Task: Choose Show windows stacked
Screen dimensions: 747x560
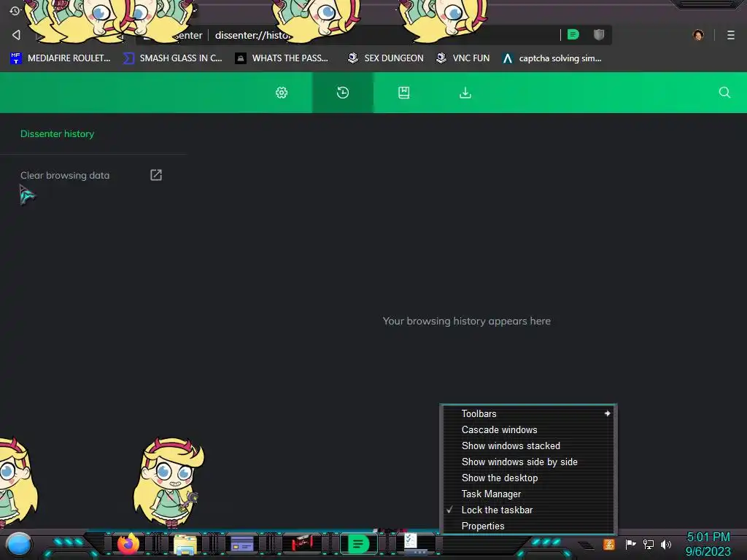Action: click(528, 446)
